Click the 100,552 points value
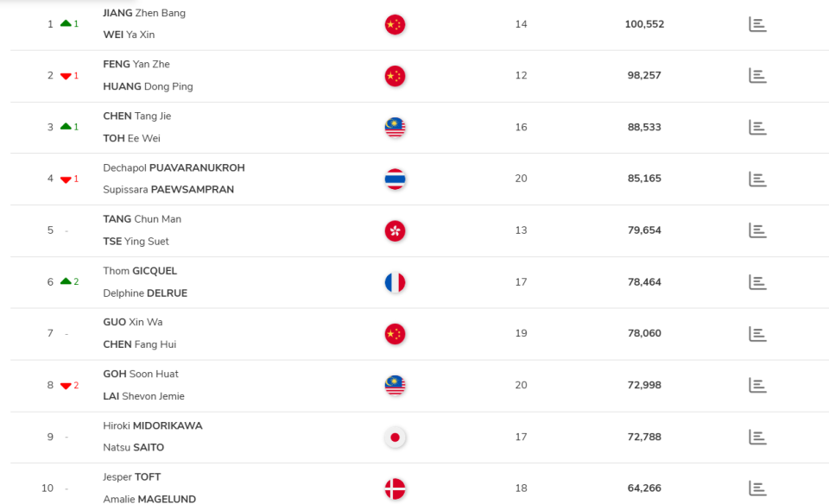The height and width of the screenshot is (504, 829). click(644, 24)
